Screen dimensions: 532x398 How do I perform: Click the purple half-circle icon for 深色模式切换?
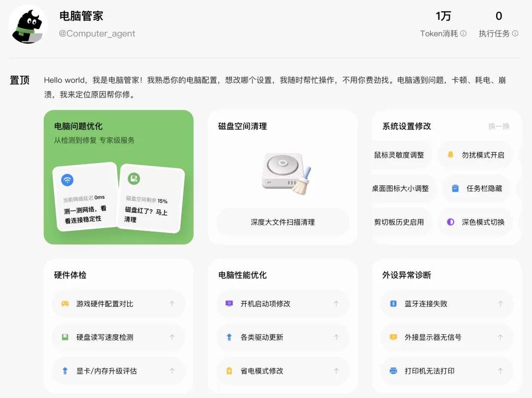pos(450,222)
